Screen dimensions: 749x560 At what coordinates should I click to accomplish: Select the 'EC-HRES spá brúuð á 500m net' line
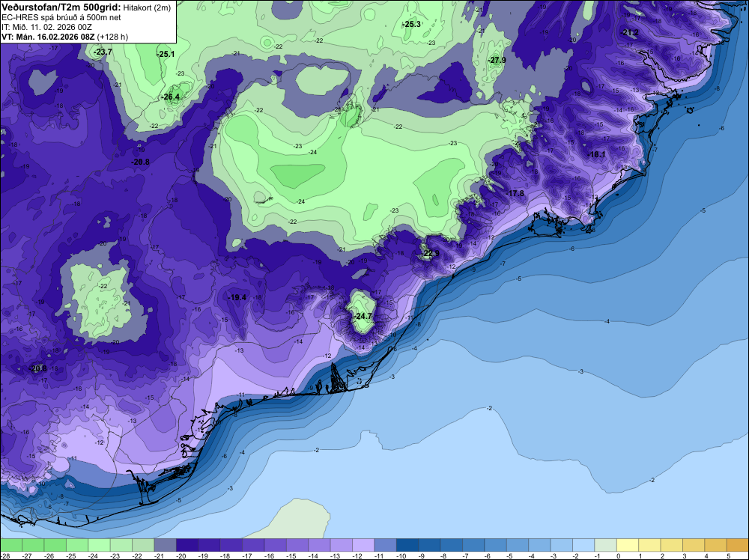61,17
